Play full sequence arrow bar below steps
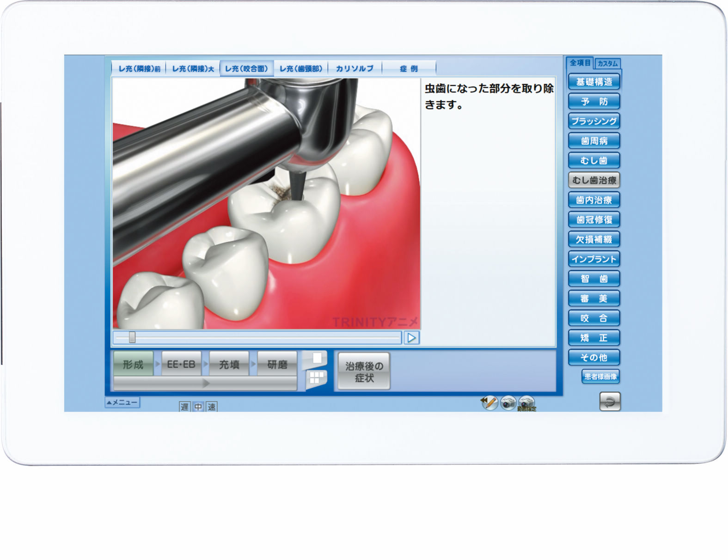 (205, 383)
